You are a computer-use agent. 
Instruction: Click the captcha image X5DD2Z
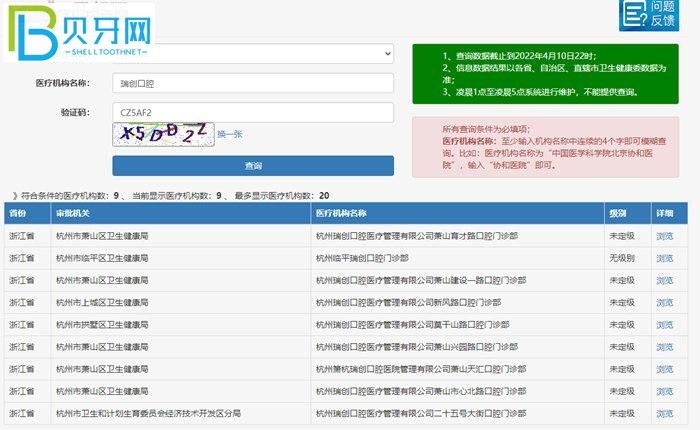[163, 133]
